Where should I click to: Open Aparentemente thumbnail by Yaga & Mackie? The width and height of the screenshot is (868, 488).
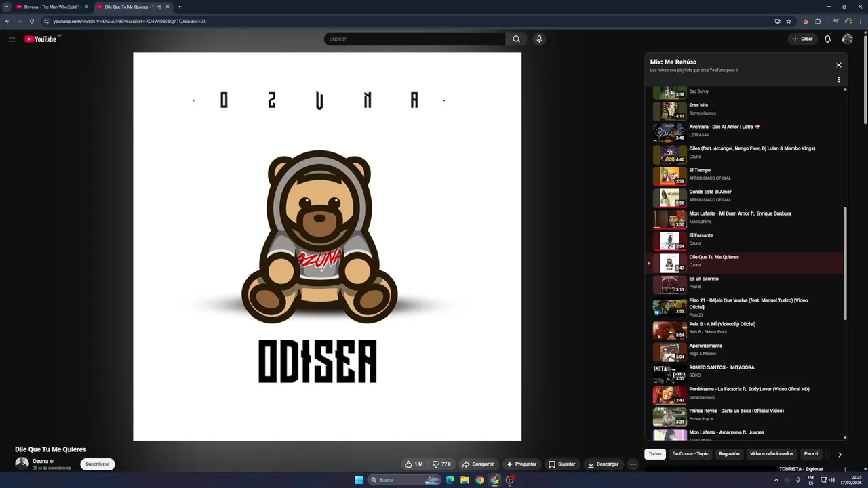(x=670, y=352)
